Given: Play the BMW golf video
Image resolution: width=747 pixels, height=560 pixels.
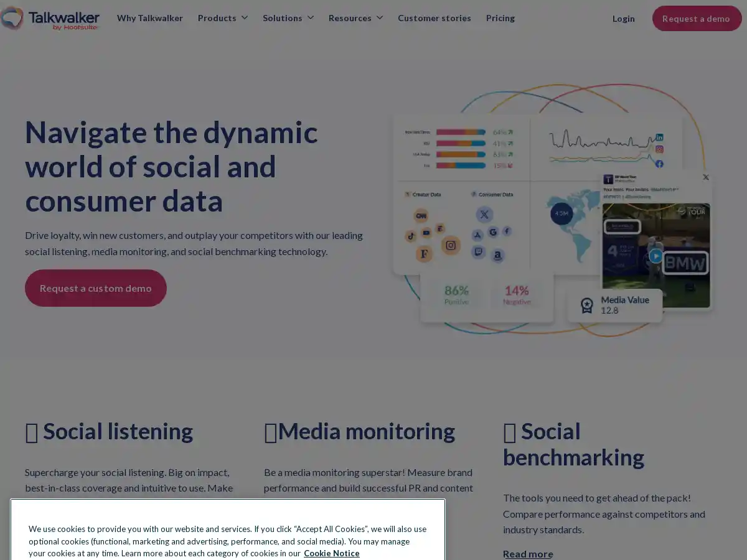Looking at the screenshot, I should 655,256.
